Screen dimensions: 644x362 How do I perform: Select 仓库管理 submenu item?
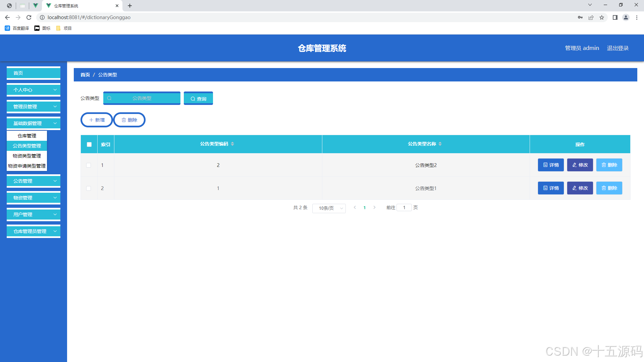coord(27,136)
